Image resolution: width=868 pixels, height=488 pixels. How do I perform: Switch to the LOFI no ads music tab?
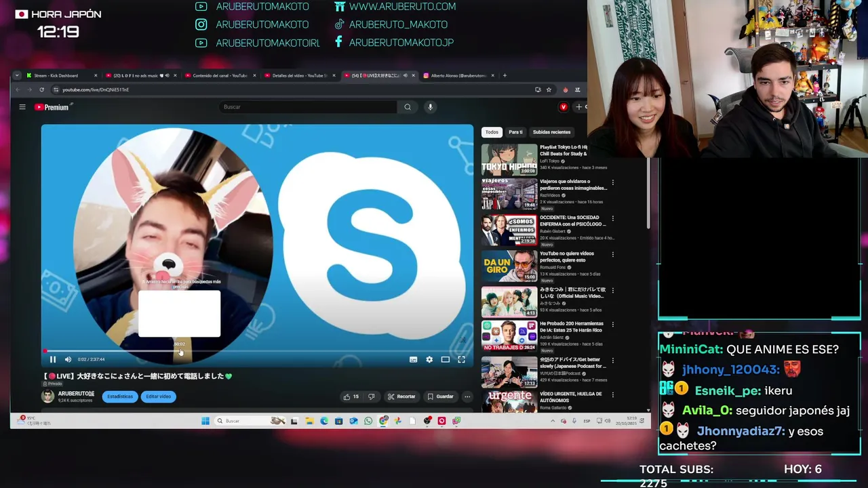[x=140, y=75]
